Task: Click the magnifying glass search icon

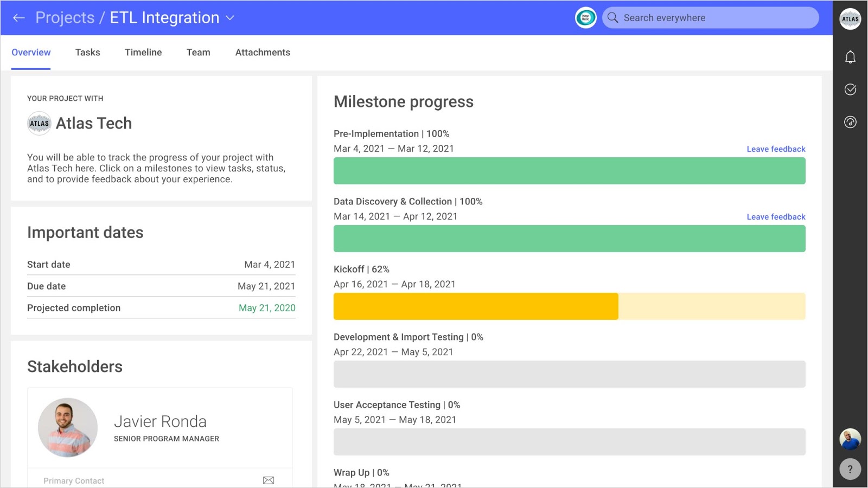Action: click(612, 18)
